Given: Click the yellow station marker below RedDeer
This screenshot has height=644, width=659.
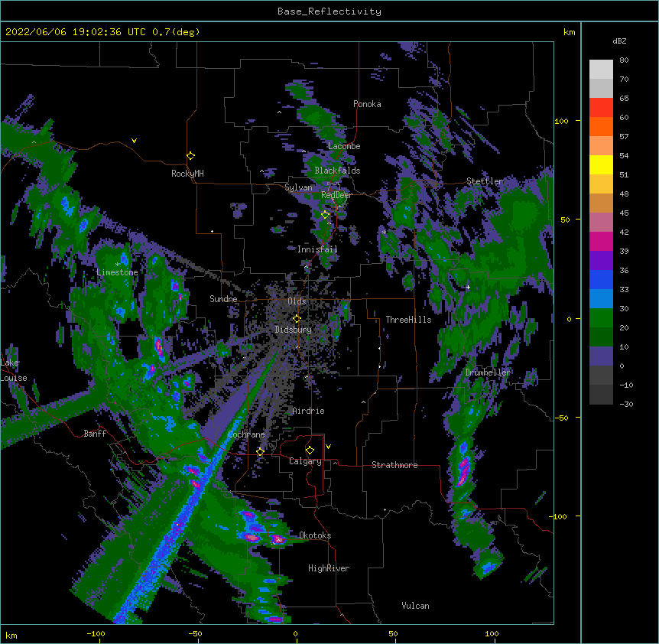Looking at the screenshot, I should click(325, 215).
